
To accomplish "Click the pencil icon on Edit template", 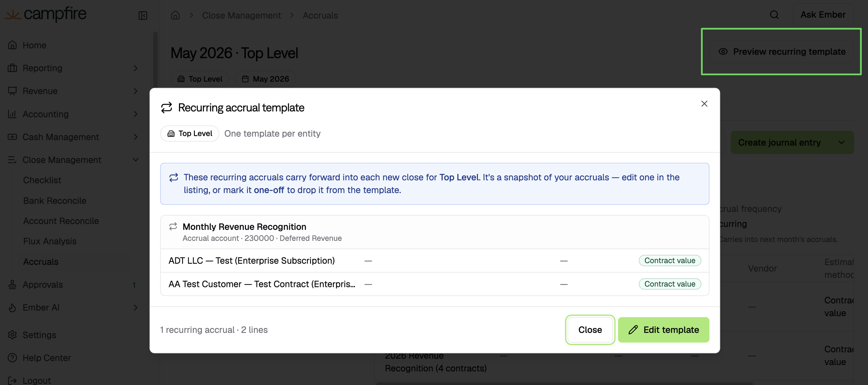I will [x=633, y=330].
